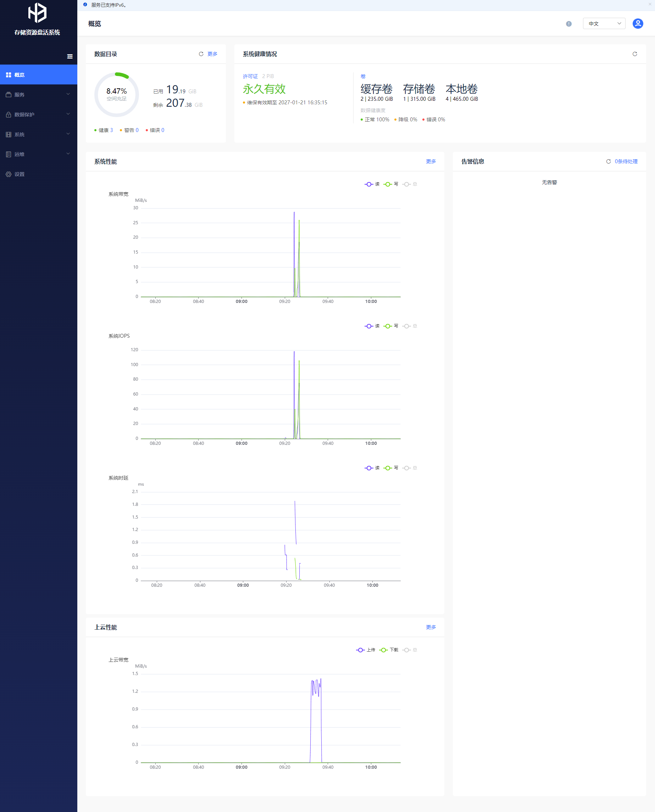Image resolution: width=655 pixels, height=812 pixels.
Task: Click the storage system logo
Action: click(x=37, y=13)
